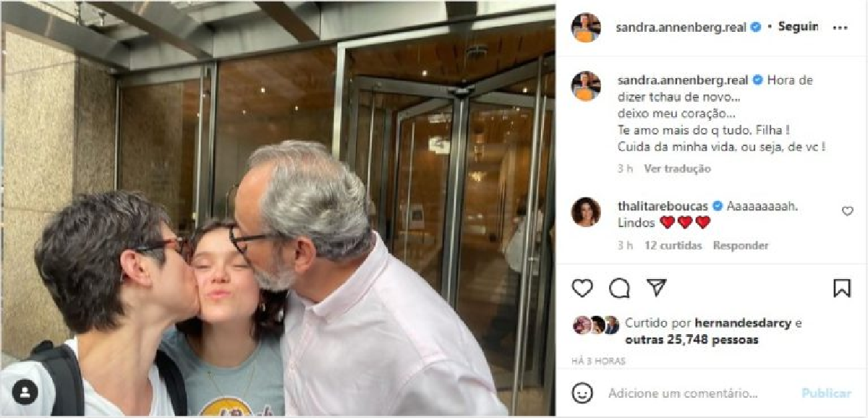Screen dimensions: 868x418
Task: View the 12 curtidas on comment
Action: coord(673,245)
